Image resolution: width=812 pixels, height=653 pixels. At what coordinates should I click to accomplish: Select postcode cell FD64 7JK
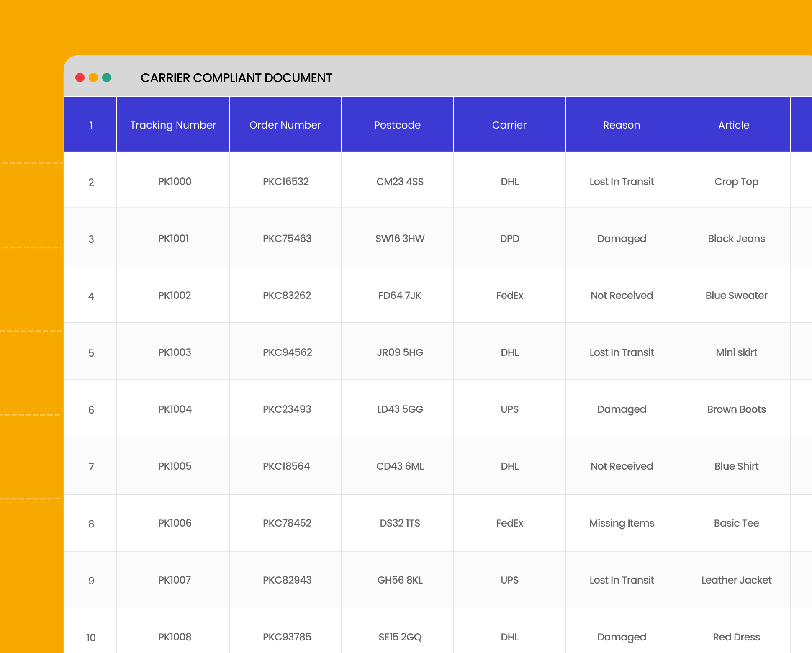point(400,296)
